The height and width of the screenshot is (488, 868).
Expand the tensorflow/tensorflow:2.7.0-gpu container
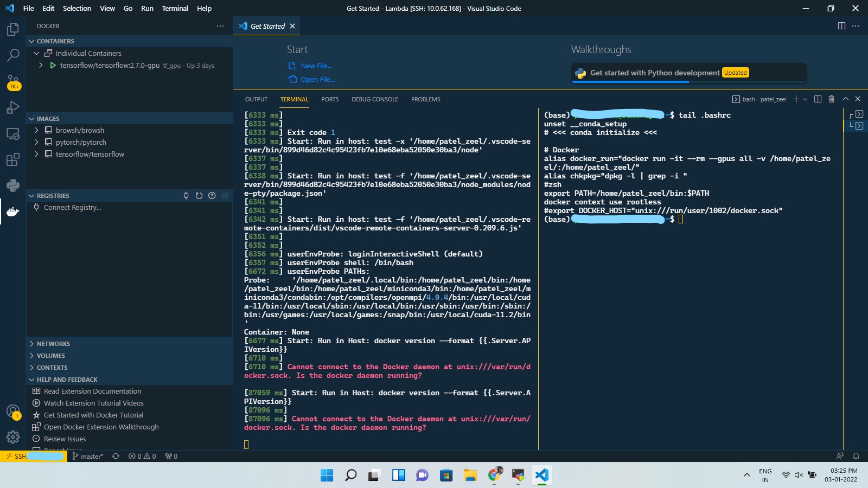pyautogui.click(x=41, y=65)
